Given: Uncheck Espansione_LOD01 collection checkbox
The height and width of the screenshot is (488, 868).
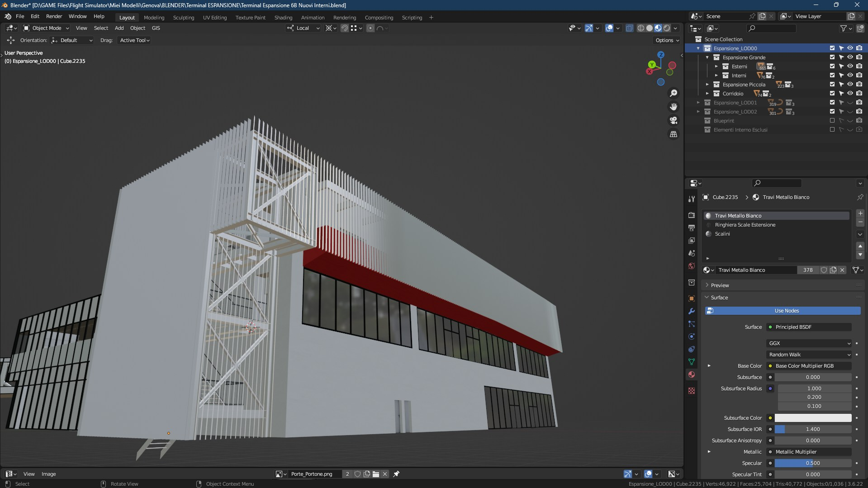Looking at the screenshot, I should tap(832, 103).
